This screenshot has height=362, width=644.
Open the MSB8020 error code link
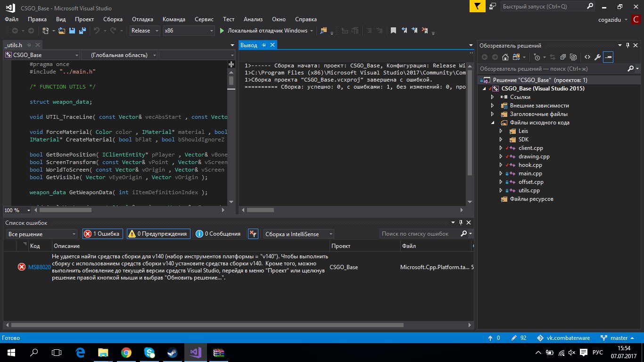tap(39, 267)
